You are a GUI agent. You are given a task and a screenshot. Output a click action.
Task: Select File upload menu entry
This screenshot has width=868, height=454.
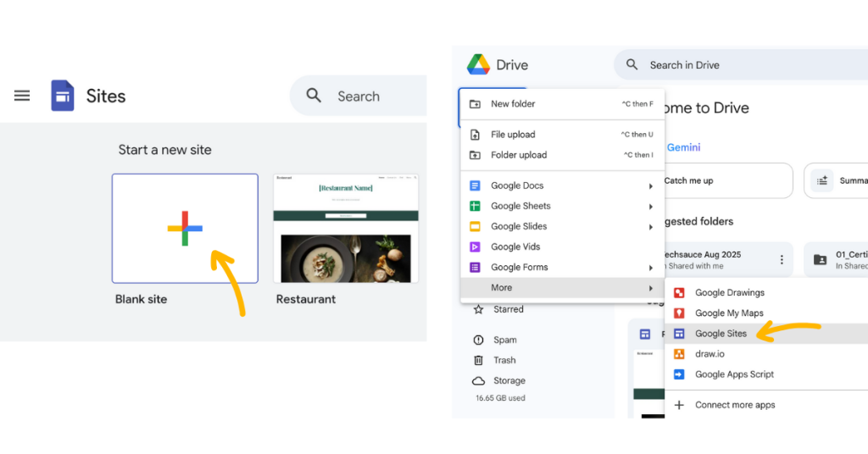(562, 135)
